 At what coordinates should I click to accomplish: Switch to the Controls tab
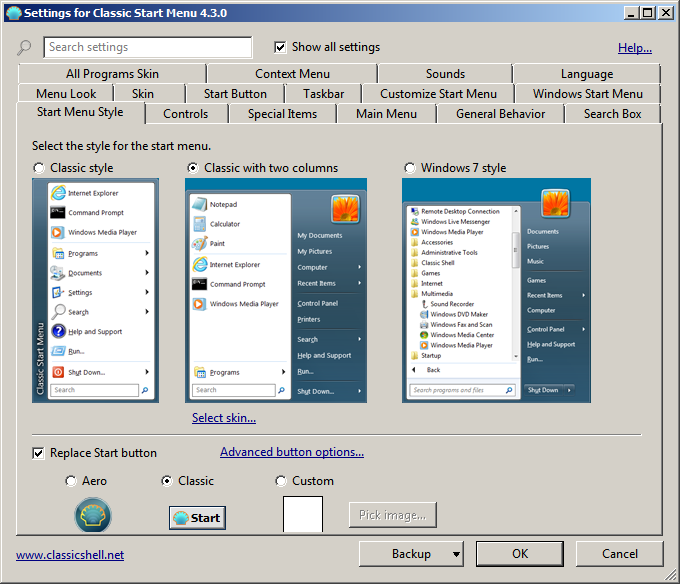click(186, 114)
